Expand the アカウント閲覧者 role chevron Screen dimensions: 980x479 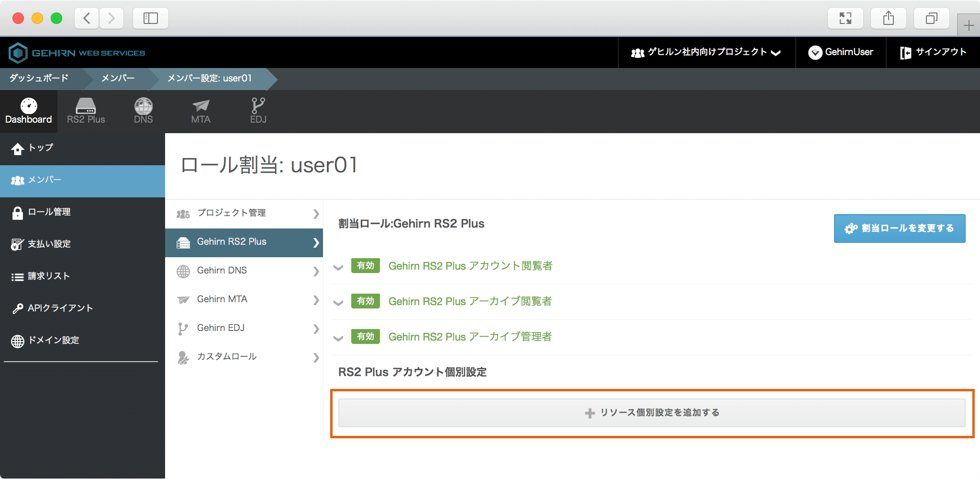pyautogui.click(x=338, y=267)
